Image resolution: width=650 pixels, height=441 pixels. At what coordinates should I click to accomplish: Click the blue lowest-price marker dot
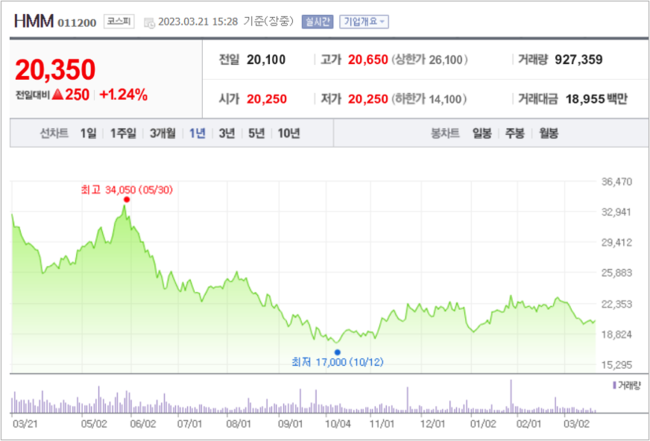(337, 352)
